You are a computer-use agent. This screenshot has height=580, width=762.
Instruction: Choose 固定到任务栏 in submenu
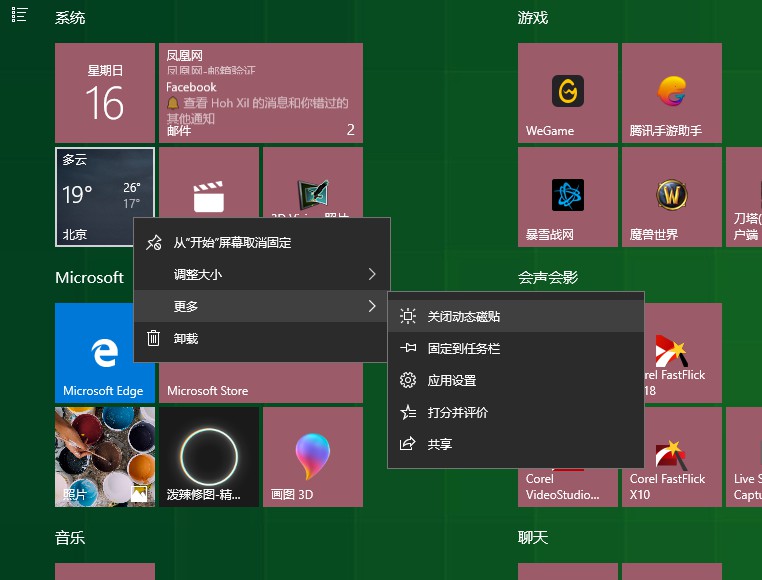[x=516, y=348]
